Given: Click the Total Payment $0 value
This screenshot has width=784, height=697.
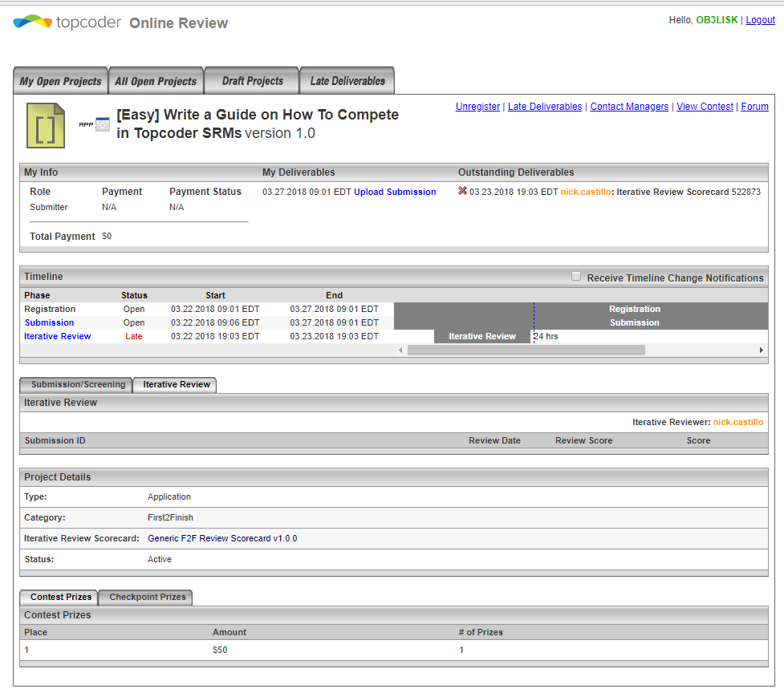Looking at the screenshot, I should (x=107, y=236).
